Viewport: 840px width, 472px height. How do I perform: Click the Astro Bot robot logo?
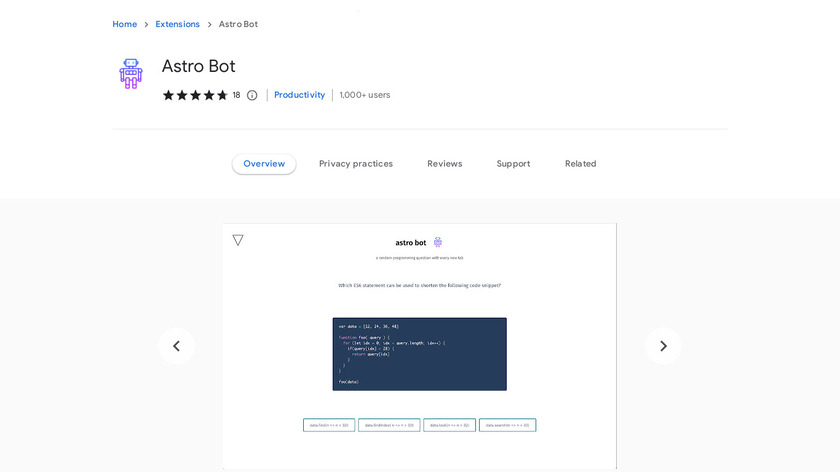click(x=131, y=74)
